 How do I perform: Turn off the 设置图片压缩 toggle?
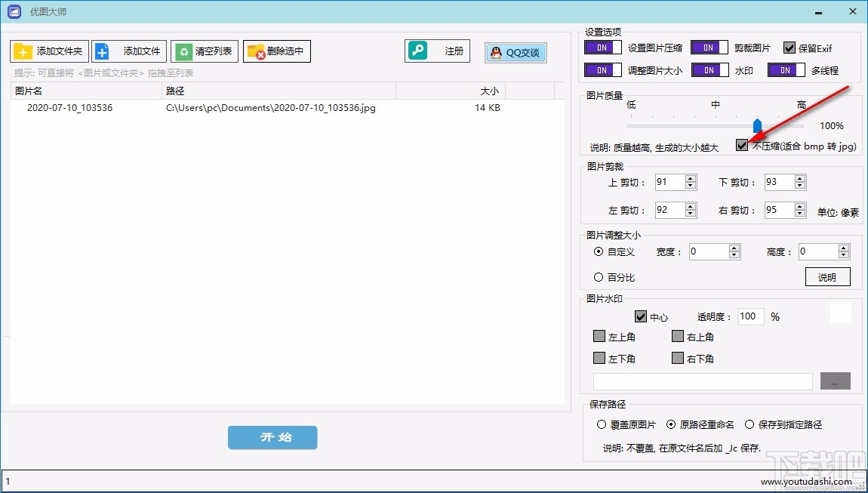click(x=602, y=47)
